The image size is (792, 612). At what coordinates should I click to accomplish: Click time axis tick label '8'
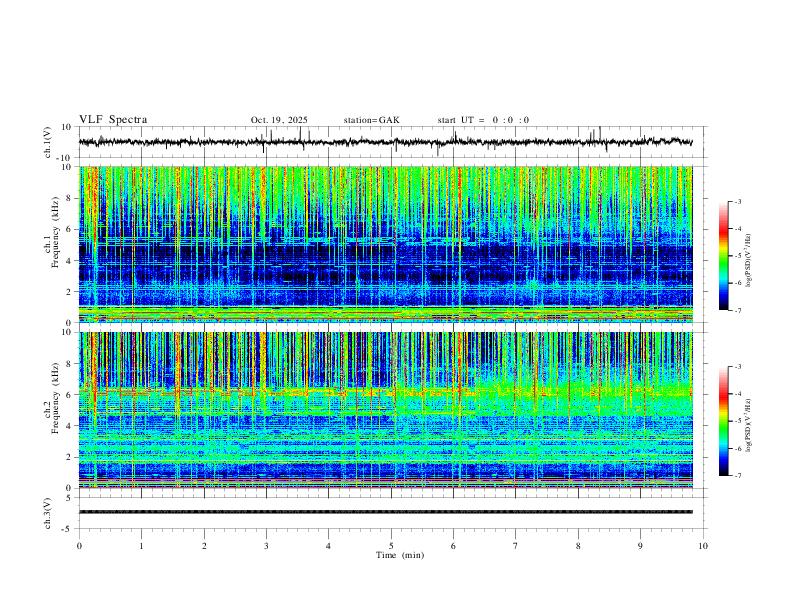point(578,546)
